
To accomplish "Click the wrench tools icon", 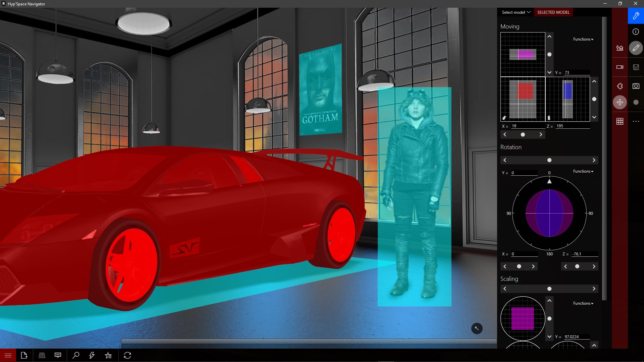I will pos(636,16).
